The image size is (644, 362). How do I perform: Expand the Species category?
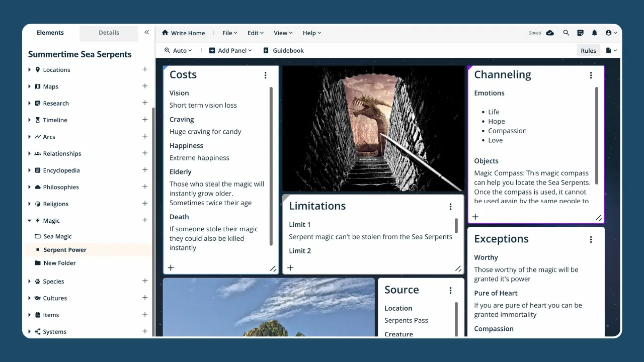[x=30, y=282]
